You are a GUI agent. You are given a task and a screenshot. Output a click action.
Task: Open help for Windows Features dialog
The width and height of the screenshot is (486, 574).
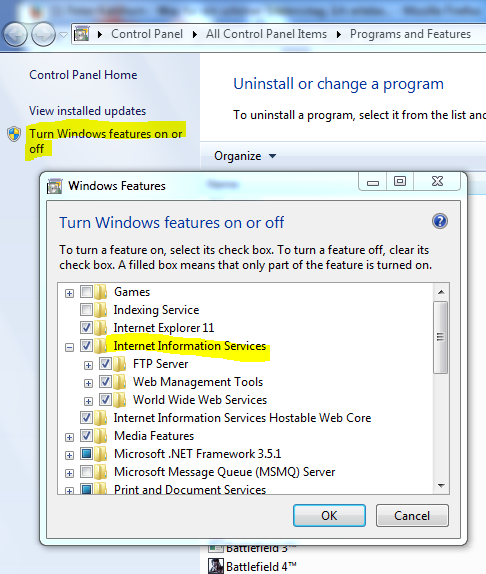tap(440, 221)
